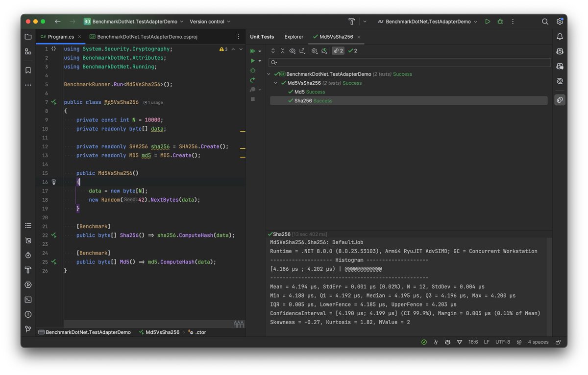The width and height of the screenshot is (588, 375).
Task: Open the Notifications bell
Action: click(x=560, y=37)
